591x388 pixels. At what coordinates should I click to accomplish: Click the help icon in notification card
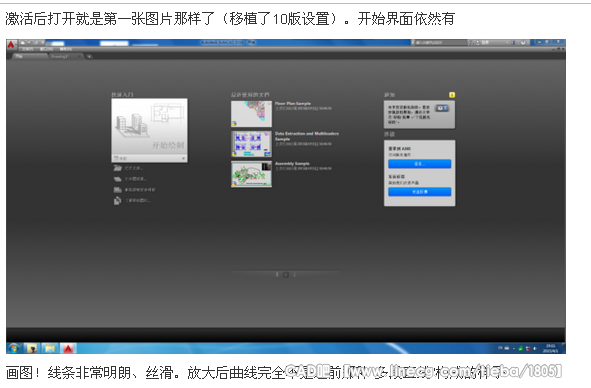(442, 108)
